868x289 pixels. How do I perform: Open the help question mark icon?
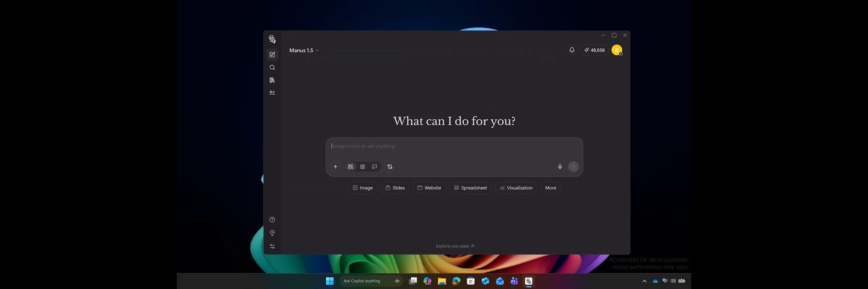pyautogui.click(x=272, y=220)
